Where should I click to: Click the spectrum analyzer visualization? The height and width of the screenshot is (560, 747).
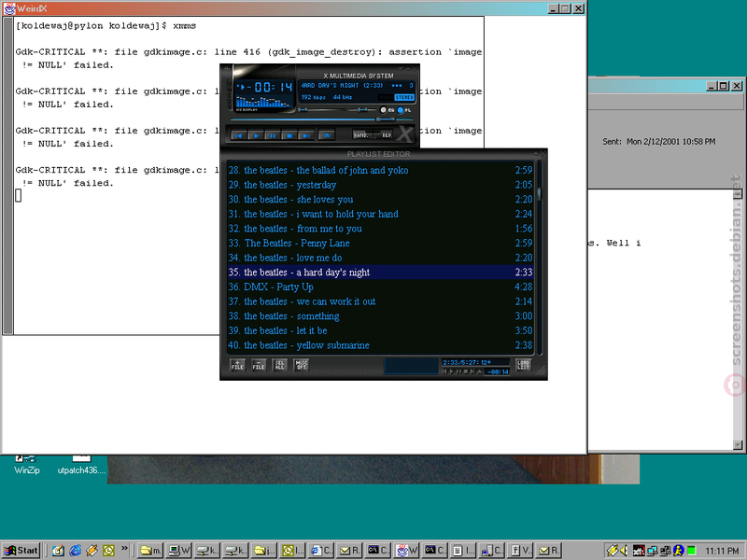(x=263, y=102)
